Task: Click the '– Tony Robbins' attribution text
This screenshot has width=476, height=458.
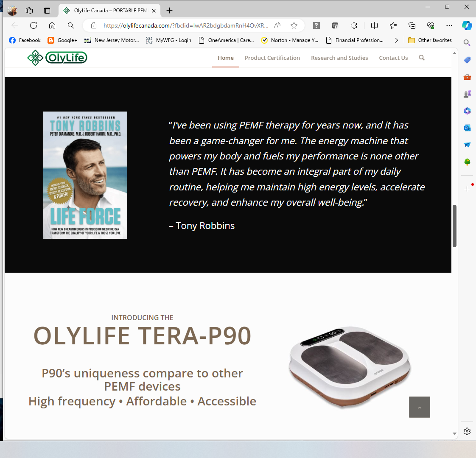Action: (202, 226)
